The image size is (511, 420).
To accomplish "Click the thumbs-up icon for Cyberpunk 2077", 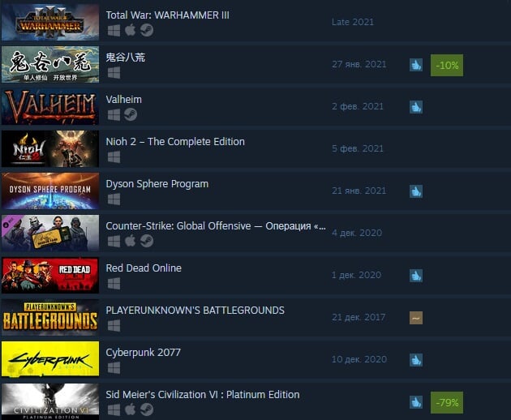I will click(x=416, y=360).
